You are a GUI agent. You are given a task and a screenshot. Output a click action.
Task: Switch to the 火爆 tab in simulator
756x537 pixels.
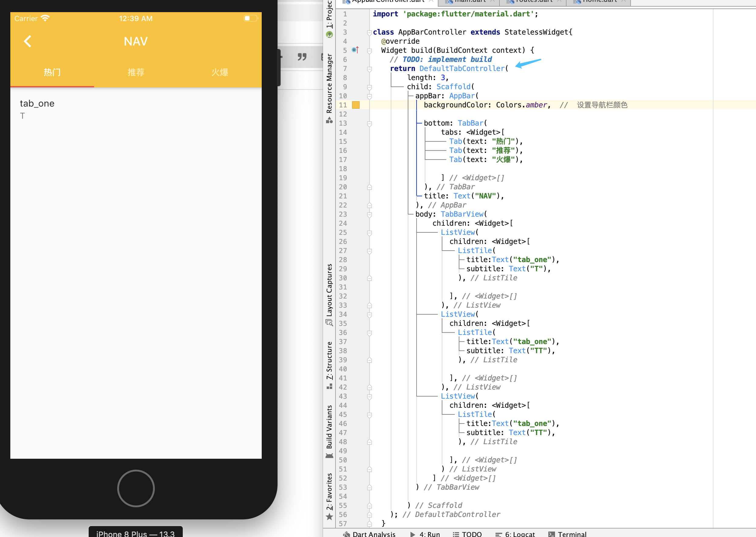pyautogui.click(x=220, y=72)
